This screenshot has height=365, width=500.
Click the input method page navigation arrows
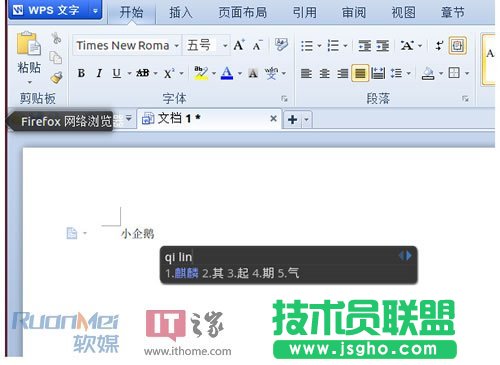coord(405,256)
